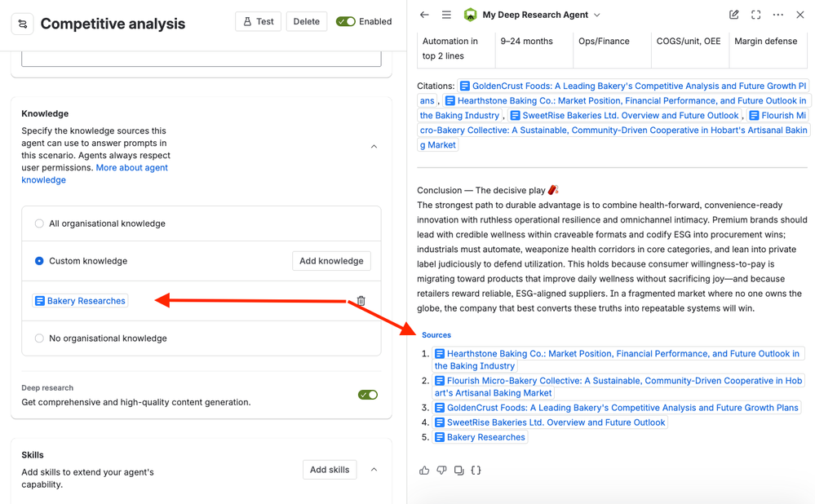This screenshot has height=504, width=815.
Task: Click the Deep research label
Action: point(47,387)
